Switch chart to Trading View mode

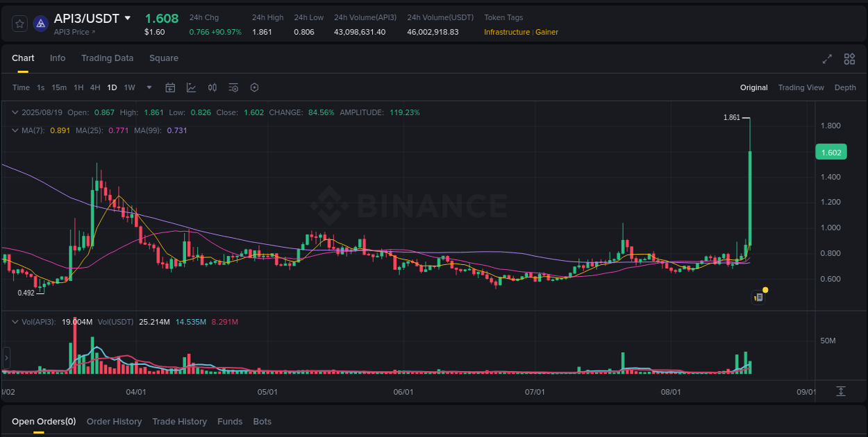point(801,87)
